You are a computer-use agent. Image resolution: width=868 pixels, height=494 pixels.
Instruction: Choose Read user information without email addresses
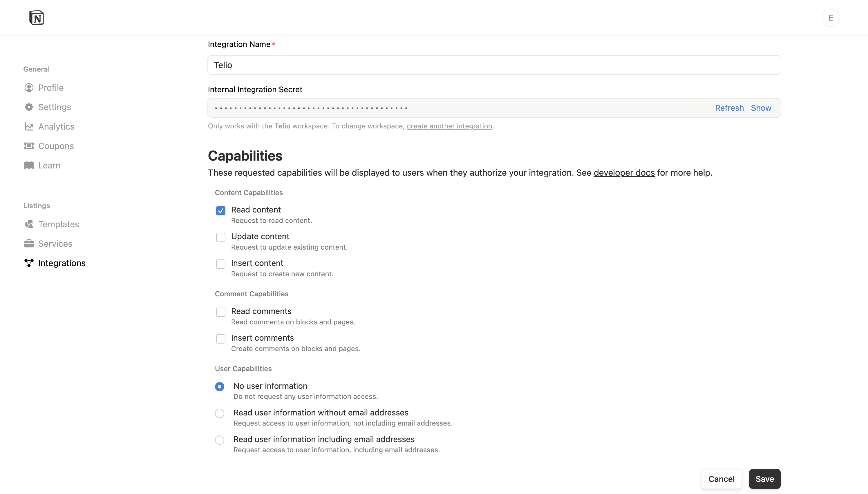220,413
